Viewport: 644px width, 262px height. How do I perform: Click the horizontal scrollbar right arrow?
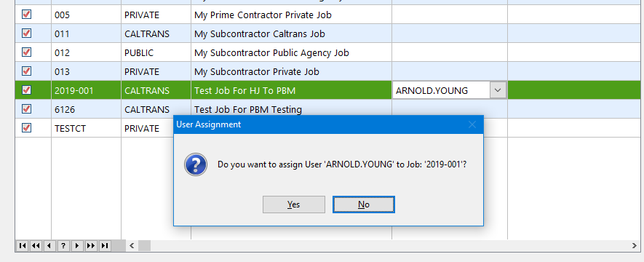(634, 245)
